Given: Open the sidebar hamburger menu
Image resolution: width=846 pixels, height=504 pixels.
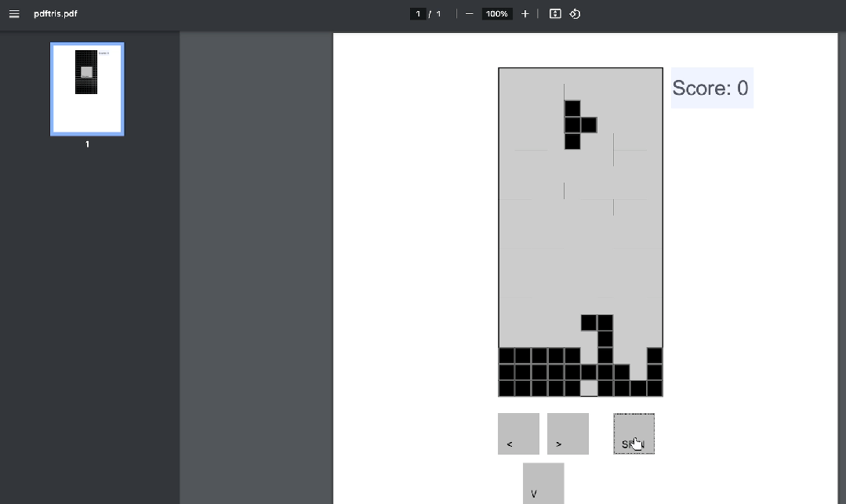Looking at the screenshot, I should tap(14, 14).
